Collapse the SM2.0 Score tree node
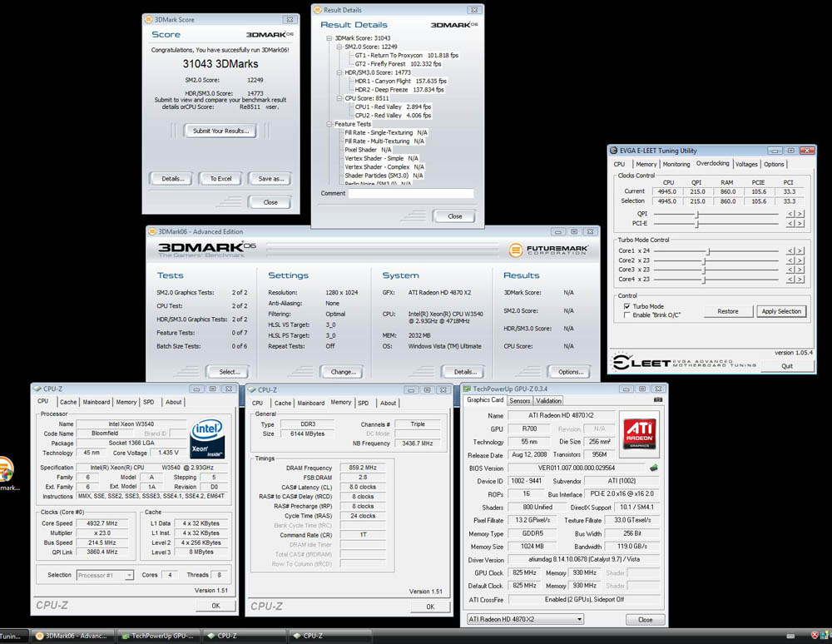This screenshot has height=644, width=832. click(x=339, y=47)
